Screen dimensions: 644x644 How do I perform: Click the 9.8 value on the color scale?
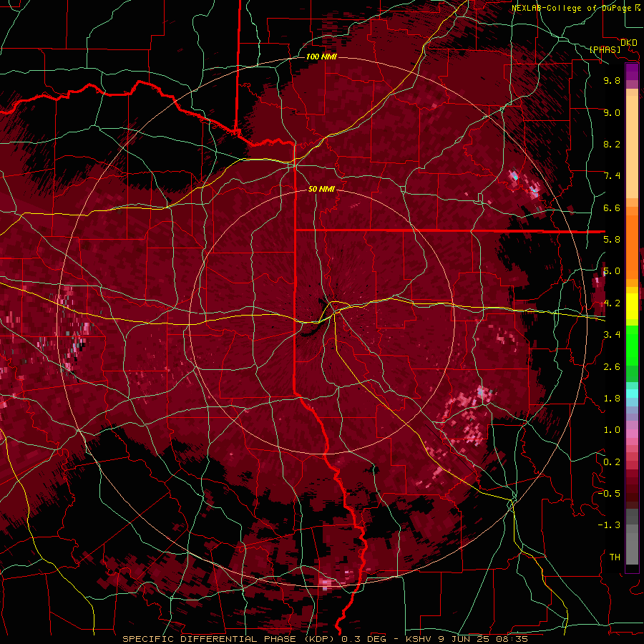pyautogui.click(x=612, y=80)
